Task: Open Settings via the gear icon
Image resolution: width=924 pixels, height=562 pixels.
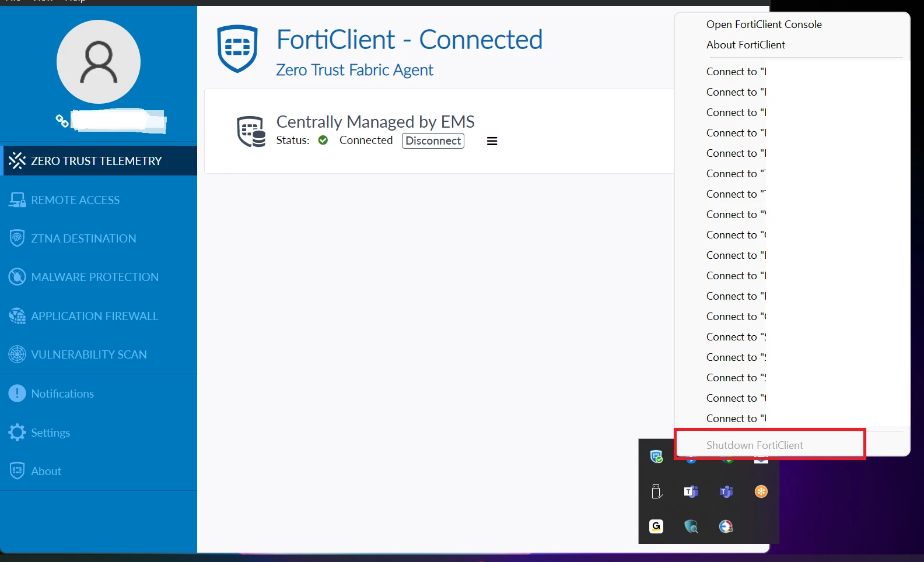Action: coord(17,433)
